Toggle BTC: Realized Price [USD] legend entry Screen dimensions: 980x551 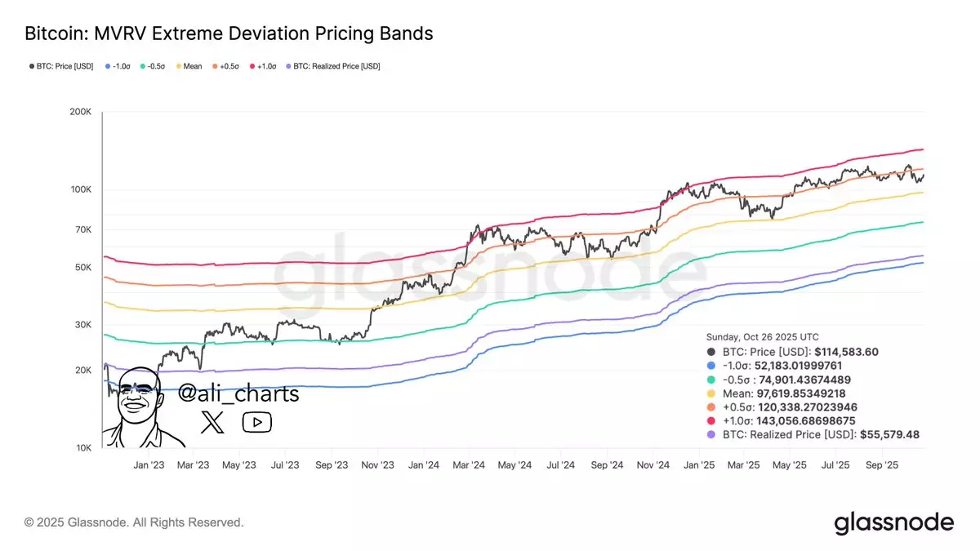(332, 66)
